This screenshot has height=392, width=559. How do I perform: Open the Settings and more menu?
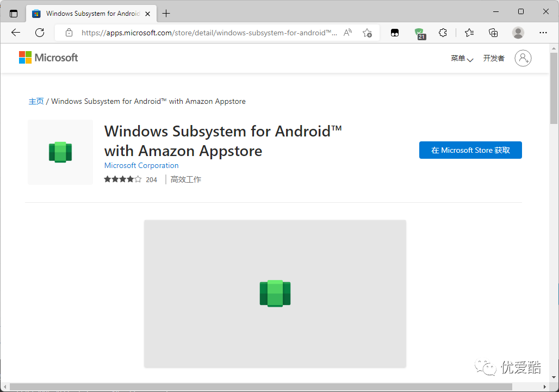(x=543, y=33)
